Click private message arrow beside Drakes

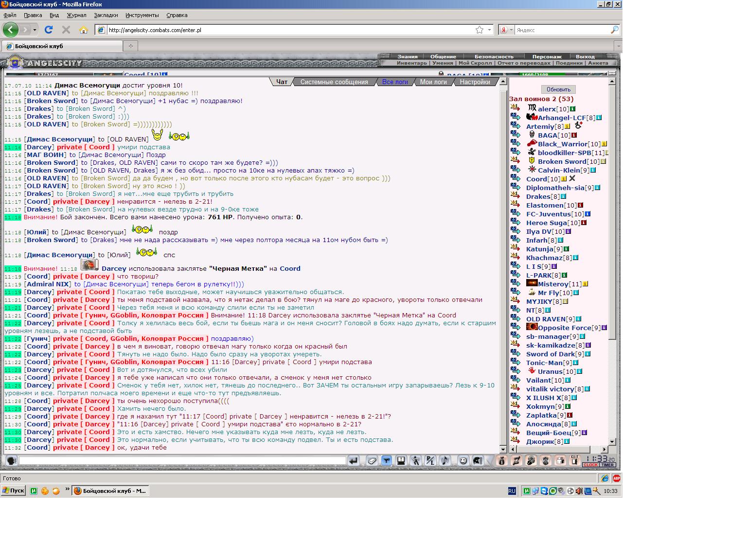516,196
